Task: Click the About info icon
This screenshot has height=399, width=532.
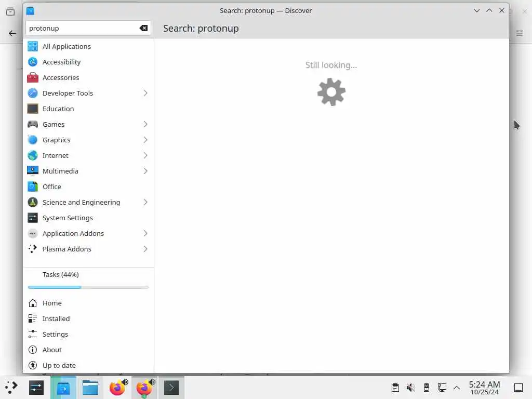Action: 33,350
